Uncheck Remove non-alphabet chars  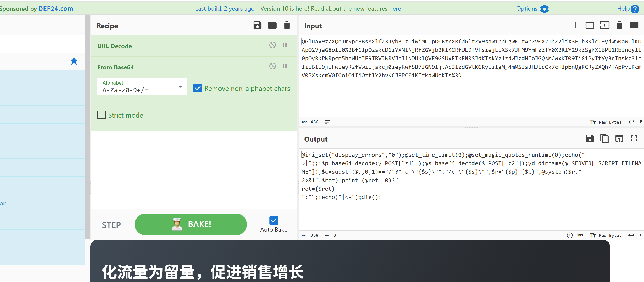point(198,88)
